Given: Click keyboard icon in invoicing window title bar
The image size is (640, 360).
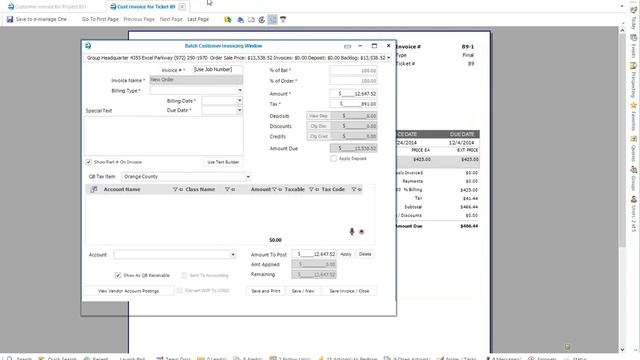Looking at the screenshot, I should click(x=347, y=46).
